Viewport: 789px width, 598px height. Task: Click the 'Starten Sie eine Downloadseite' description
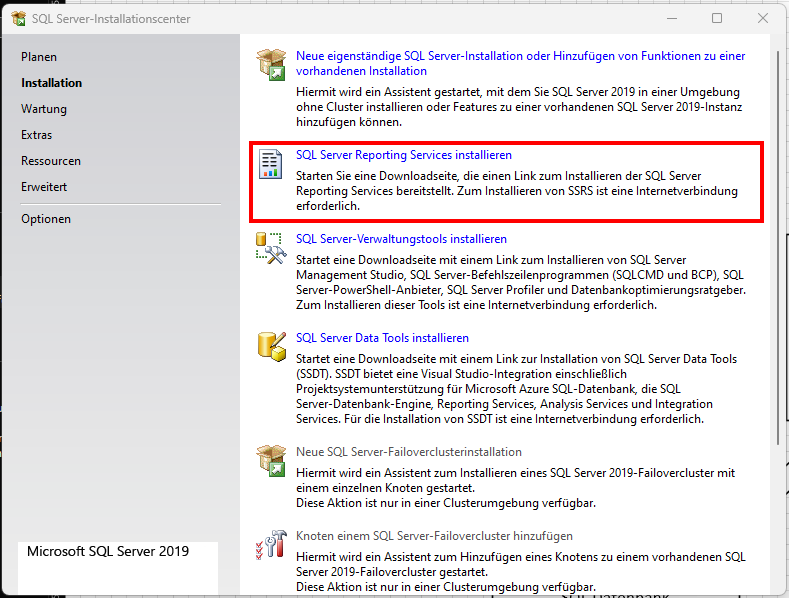(517, 191)
